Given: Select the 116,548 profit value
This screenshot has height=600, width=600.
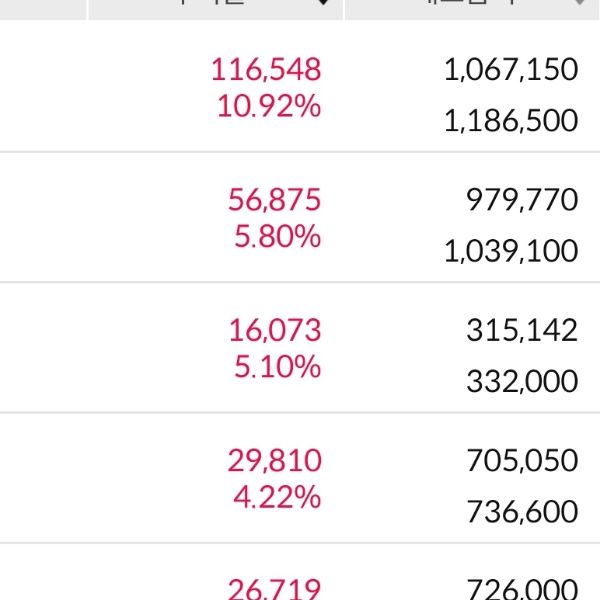Looking at the screenshot, I should click(266, 70).
